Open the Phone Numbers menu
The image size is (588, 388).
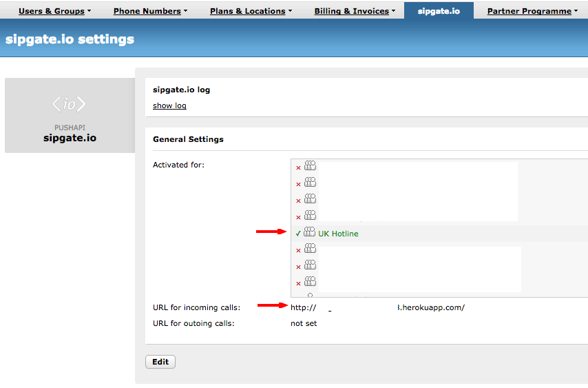pyautogui.click(x=147, y=11)
